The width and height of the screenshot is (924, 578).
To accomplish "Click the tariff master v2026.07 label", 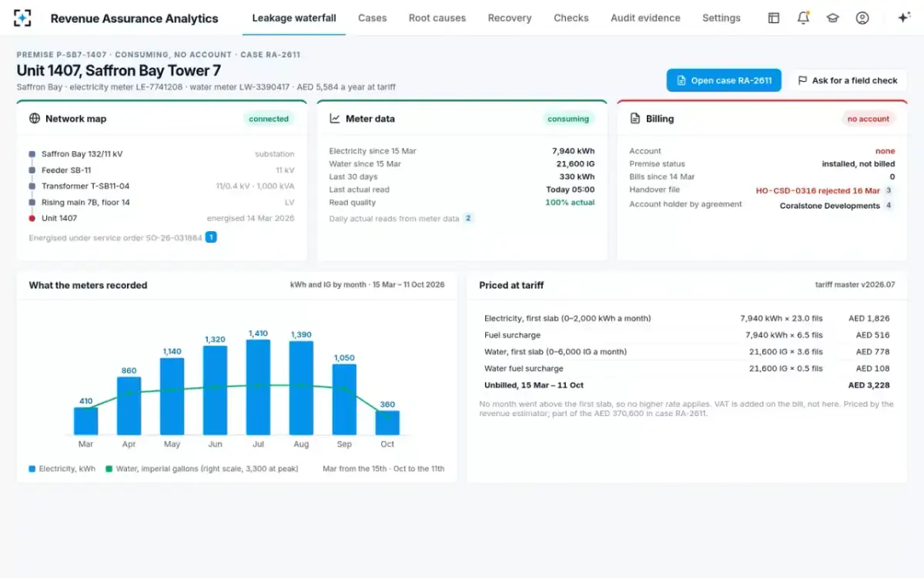I will tap(855, 285).
